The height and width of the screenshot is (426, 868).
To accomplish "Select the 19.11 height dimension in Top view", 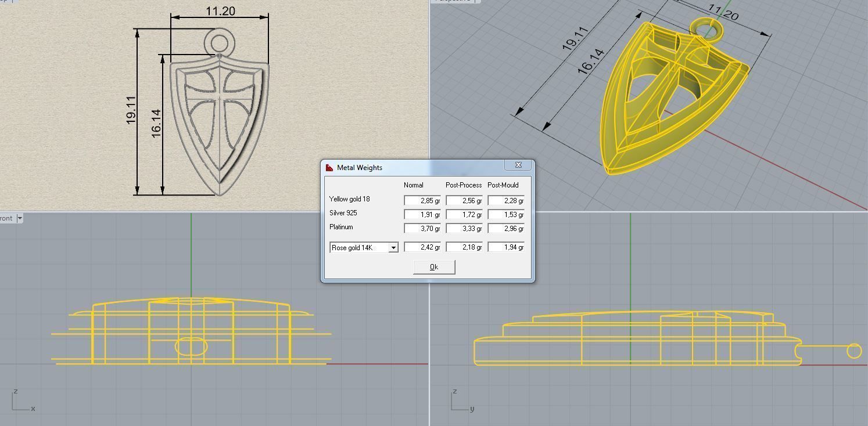I will tap(131, 109).
